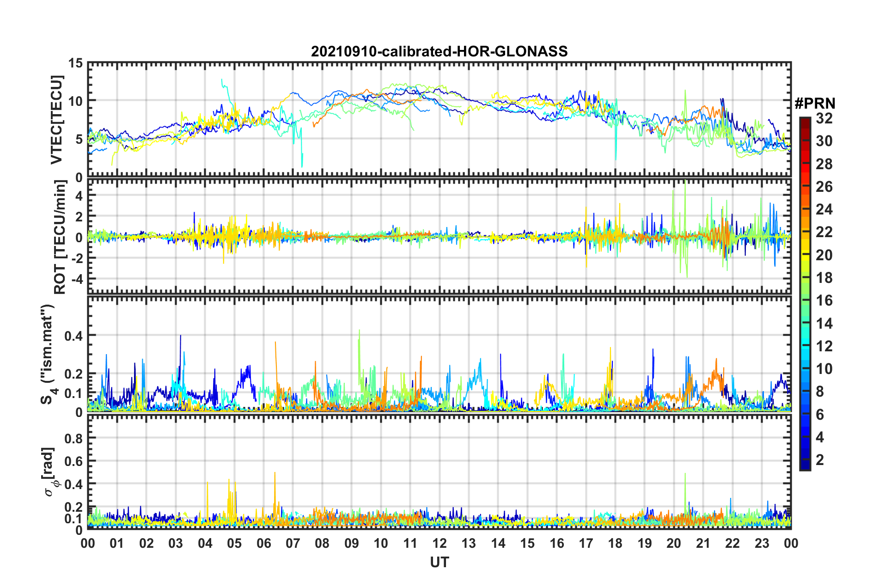Viewport: 879px width, 588px height.
Task: Click inside the VTEC plot panel
Action: point(439,120)
